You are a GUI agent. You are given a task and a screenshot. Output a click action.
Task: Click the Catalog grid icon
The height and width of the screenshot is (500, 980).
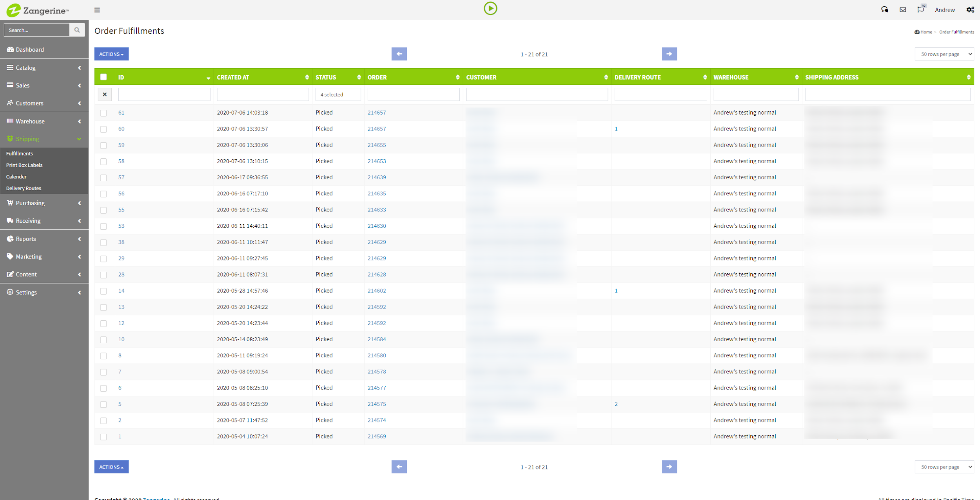(x=10, y=67)
